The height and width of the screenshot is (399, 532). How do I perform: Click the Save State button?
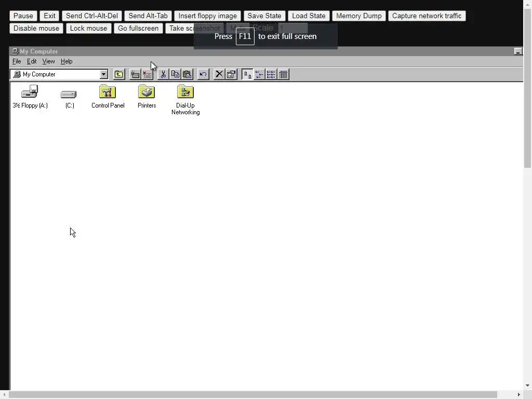pos(264,16)
